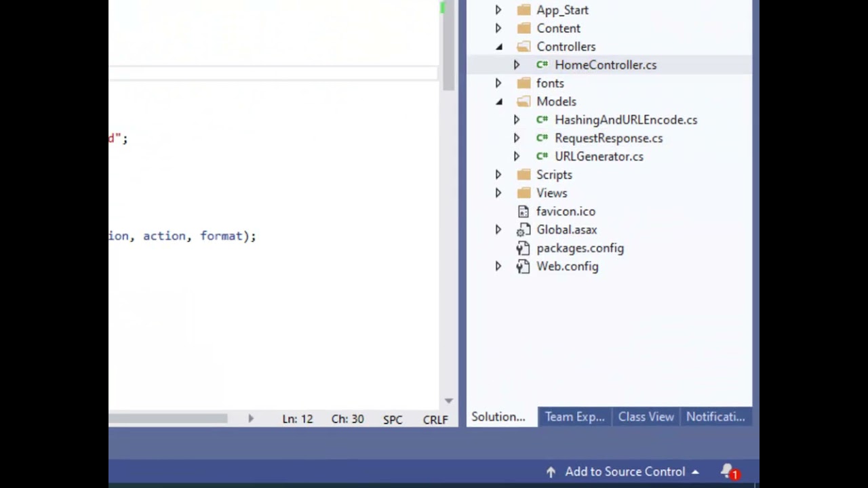Click the Content folder icon
The width and height of the screenshot is (868, 488).
(x=524, y=28)
